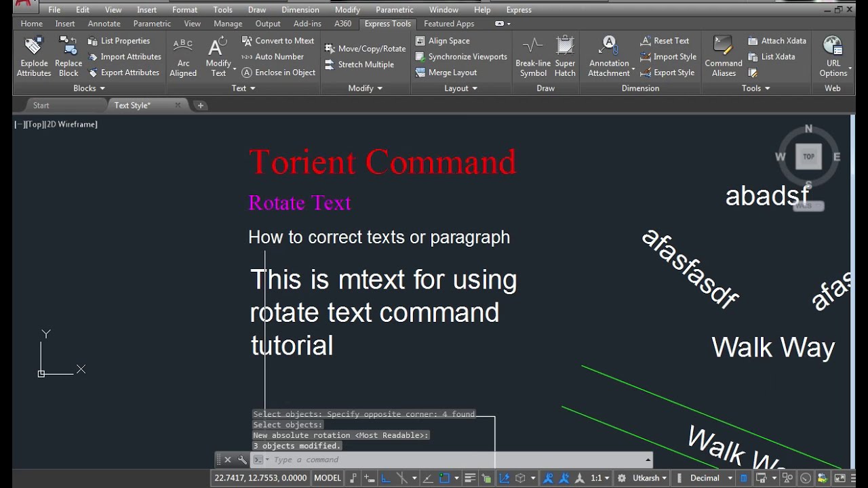Toggle lineweight display in status bar
The height and width of the screenshot is (488, 868).
tap(469, 478)
